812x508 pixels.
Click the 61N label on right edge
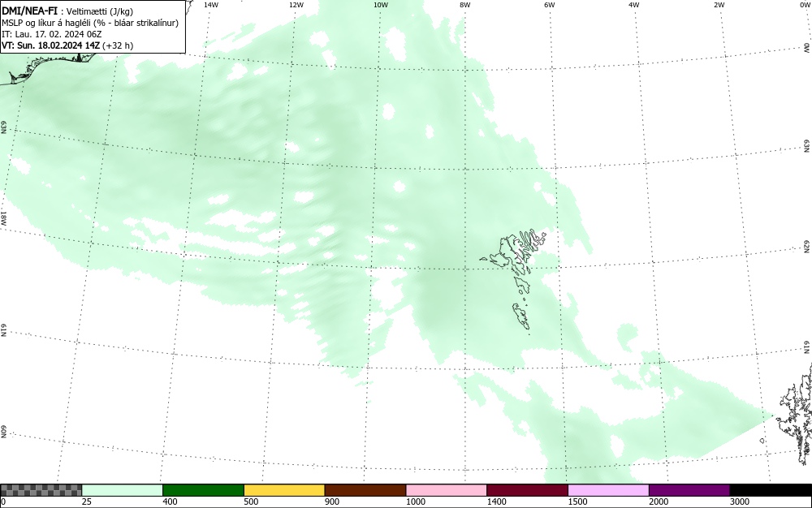coord(807,347)
